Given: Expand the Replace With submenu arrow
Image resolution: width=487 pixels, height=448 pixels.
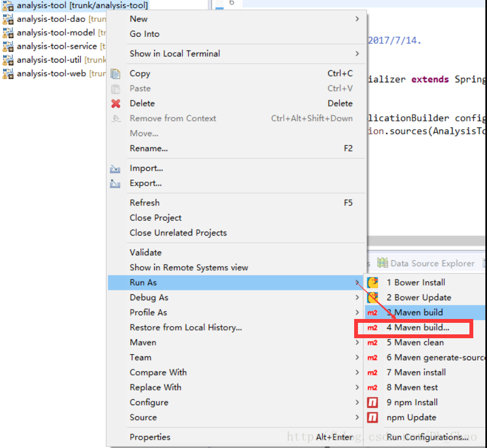Looking at the screenshot, I should pos(357,388).
